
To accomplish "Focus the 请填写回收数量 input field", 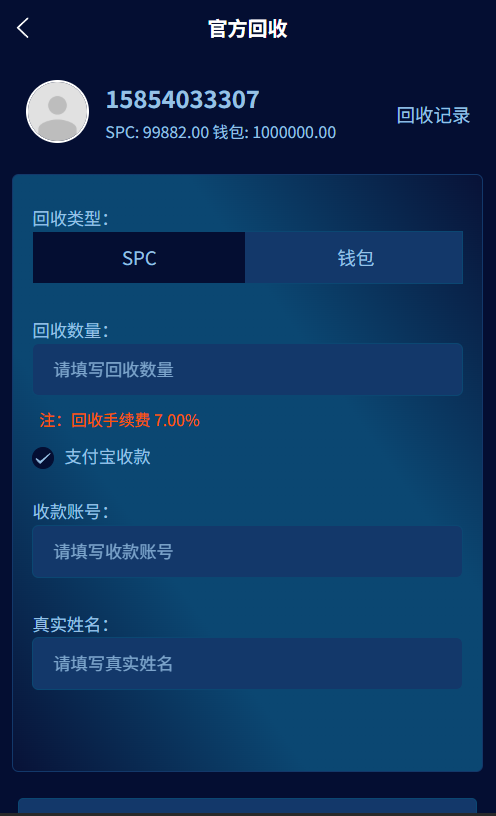I will pyautogui.click(x=248, y=369).
